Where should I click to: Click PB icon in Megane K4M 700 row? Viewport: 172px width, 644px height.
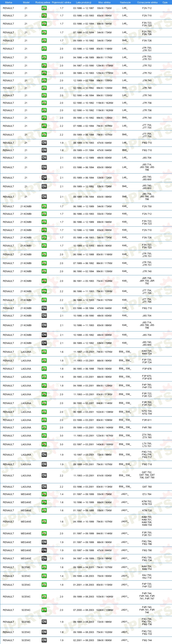click(44, 522)
